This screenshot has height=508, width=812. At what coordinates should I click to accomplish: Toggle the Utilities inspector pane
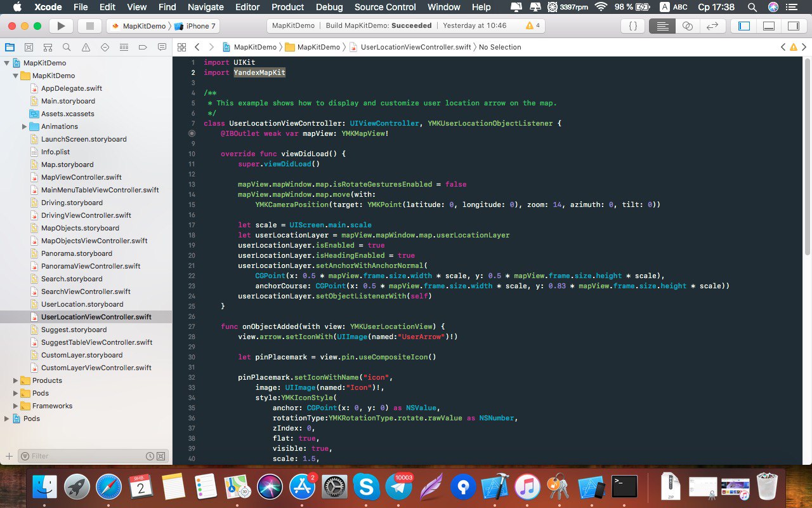coord(793,26)
